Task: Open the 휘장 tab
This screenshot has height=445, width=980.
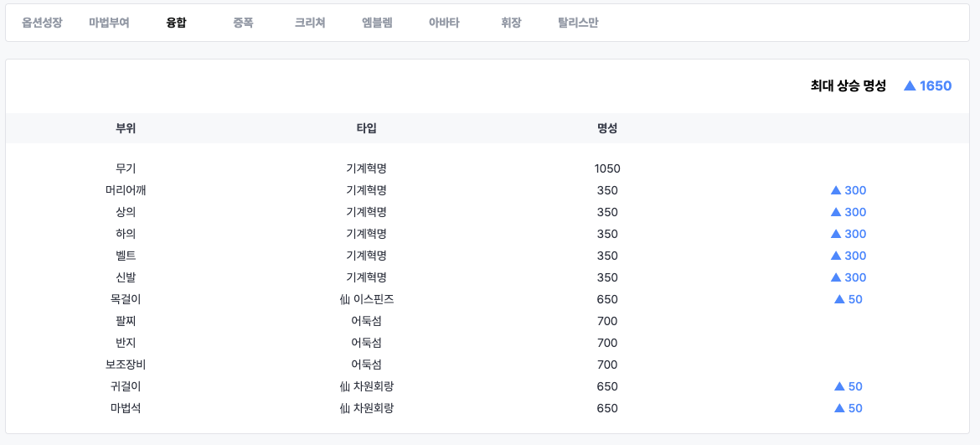Action: (511, 23)
